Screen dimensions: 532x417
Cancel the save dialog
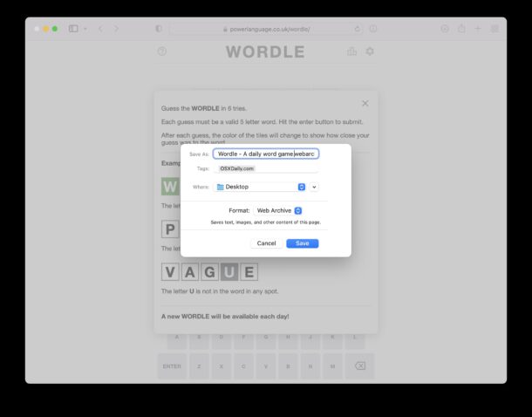(266, 243)
